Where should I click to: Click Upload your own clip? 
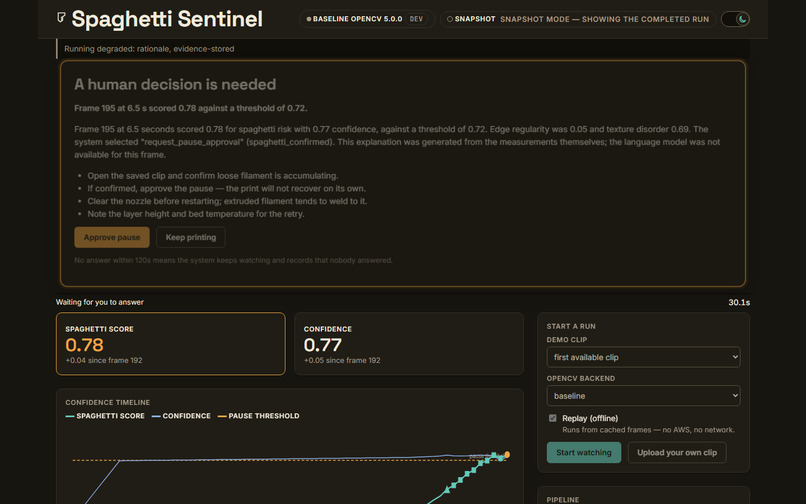click(677, 453)
